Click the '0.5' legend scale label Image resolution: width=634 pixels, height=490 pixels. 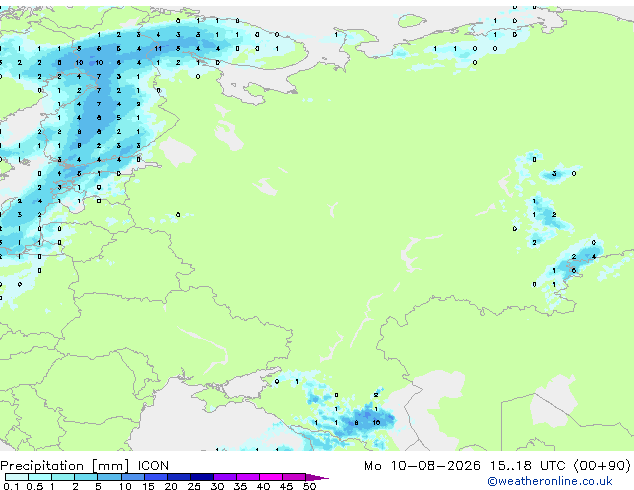(x=34, y=486)
